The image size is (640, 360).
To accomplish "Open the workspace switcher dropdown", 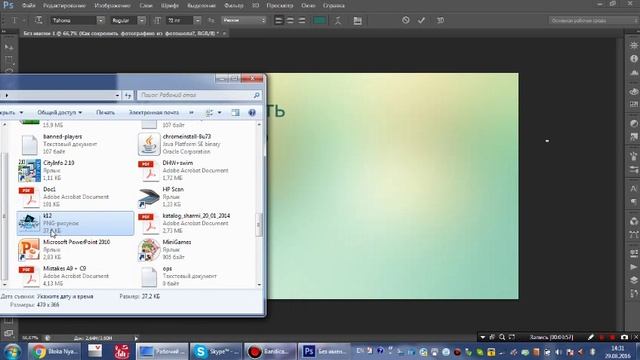I will [x=593, y=20].
